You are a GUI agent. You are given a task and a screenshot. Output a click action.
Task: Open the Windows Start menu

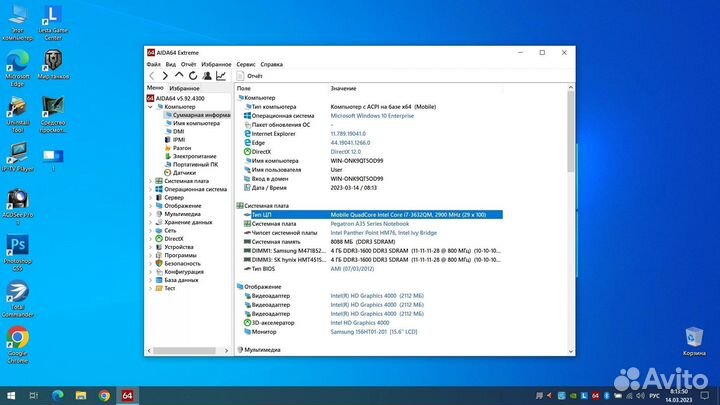point(11,395)
